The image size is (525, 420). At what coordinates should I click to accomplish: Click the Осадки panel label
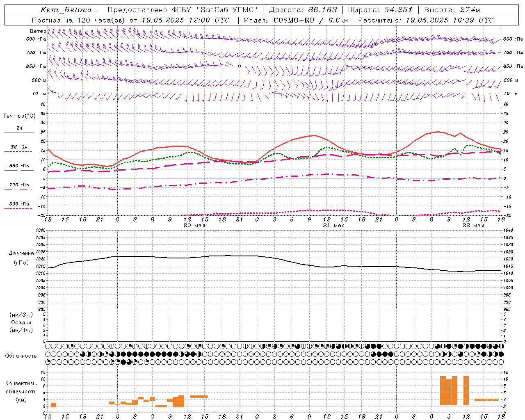click(21, 323)
